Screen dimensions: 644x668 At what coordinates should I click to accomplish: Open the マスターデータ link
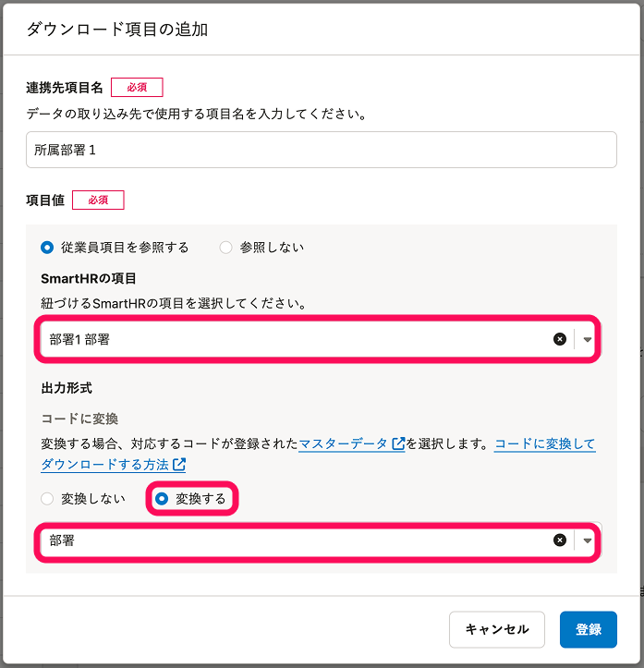click(343, 444)
